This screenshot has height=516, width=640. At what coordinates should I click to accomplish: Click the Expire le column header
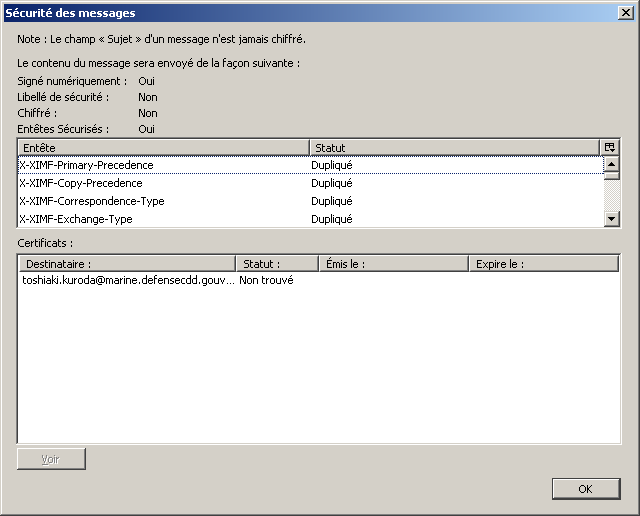(543, 264)
